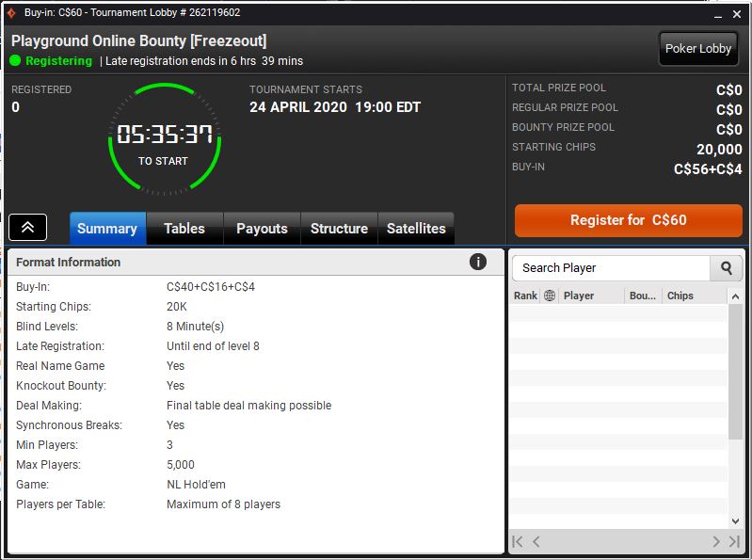Click the tournament title 'Playground Online Bounty [Freezeout]'

tap(138, 40)
